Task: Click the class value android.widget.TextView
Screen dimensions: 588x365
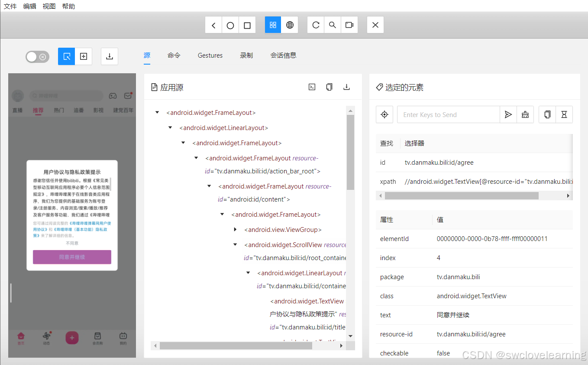Action: click(x=472, y=296)
